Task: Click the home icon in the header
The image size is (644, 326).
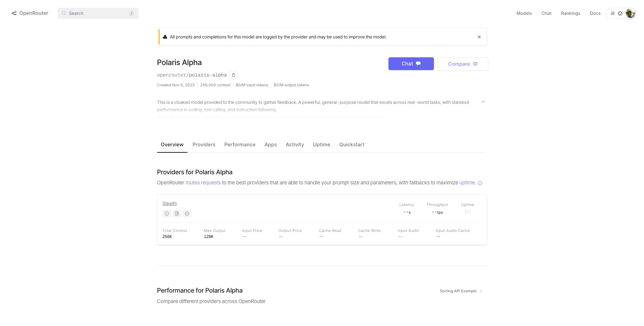Action: (620, 13)
